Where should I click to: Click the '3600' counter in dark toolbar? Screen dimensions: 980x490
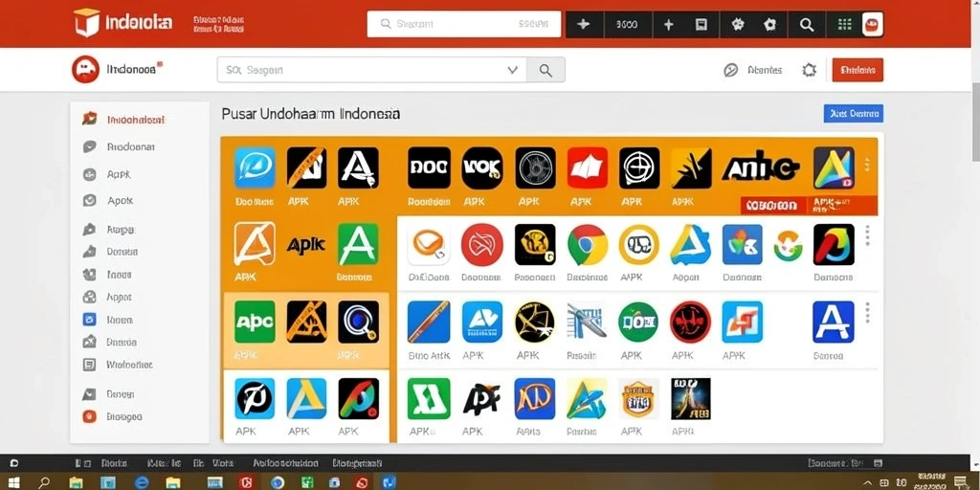pos(627,24)
